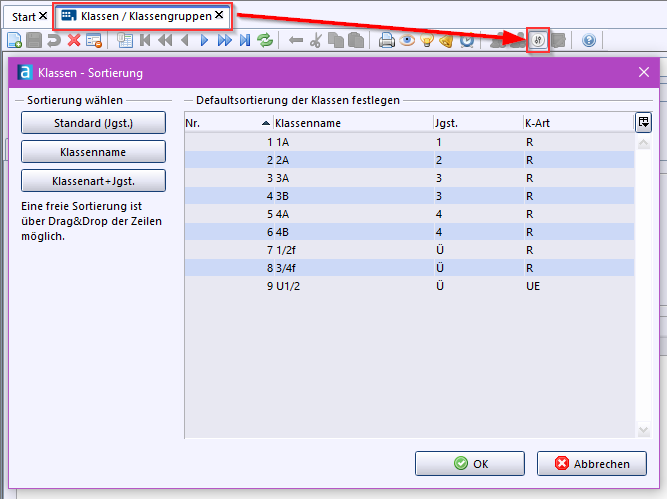The width and height of the screenshot is (667, 499).
Task: Click the printer icon
Action: pyautogui.click(x=387, y=40)
